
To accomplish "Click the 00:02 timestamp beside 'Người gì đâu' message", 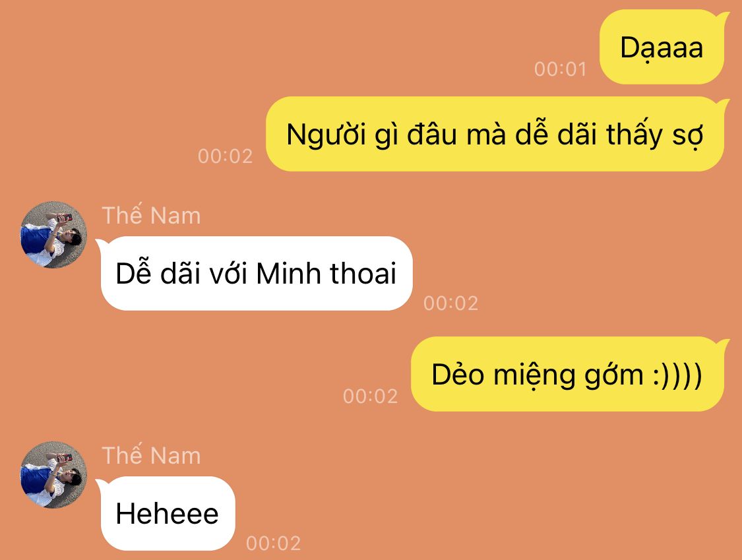I will point(226,156).
